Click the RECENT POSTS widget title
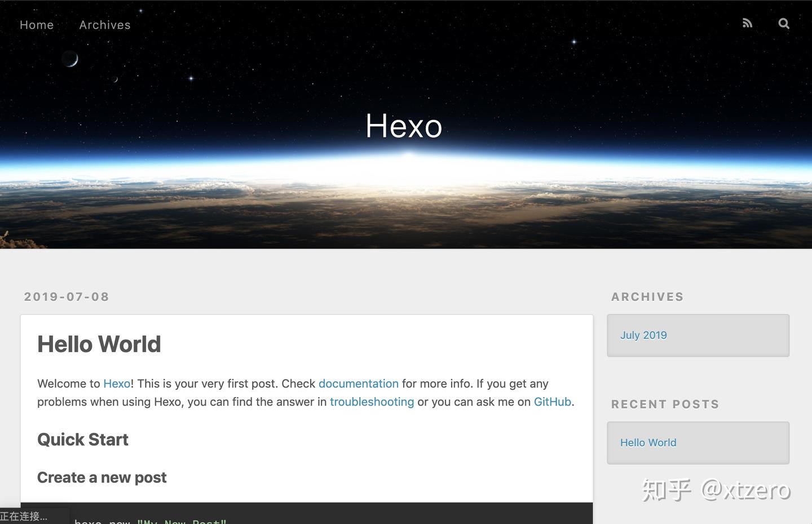This screenshot has height=524, width=812. (665, 405)
